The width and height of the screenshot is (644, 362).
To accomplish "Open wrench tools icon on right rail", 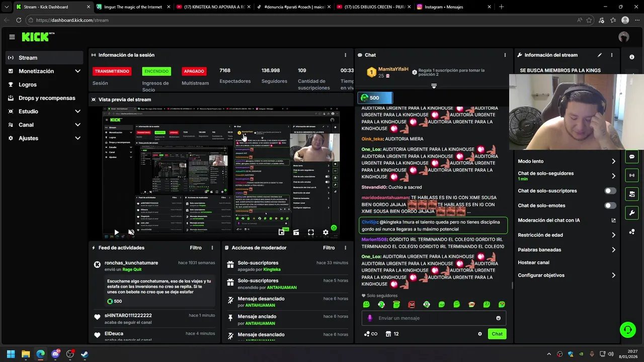I will coord(632,213).
